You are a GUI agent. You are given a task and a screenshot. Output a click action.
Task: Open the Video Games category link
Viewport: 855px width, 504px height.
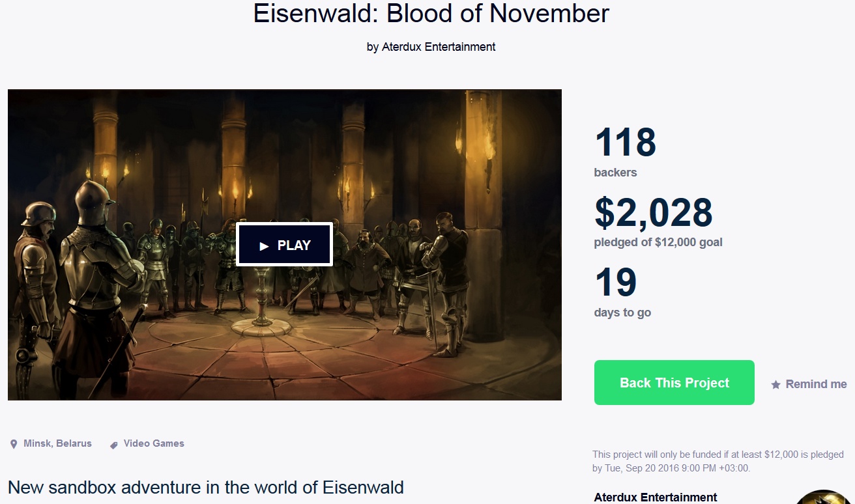coord(154,443)
